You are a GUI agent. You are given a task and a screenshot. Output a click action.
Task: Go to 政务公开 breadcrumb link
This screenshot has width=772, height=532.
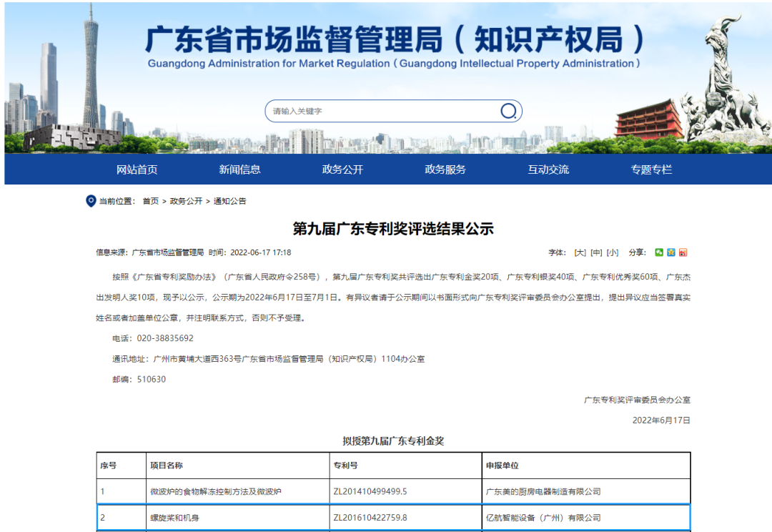click(x=186, y=202)
